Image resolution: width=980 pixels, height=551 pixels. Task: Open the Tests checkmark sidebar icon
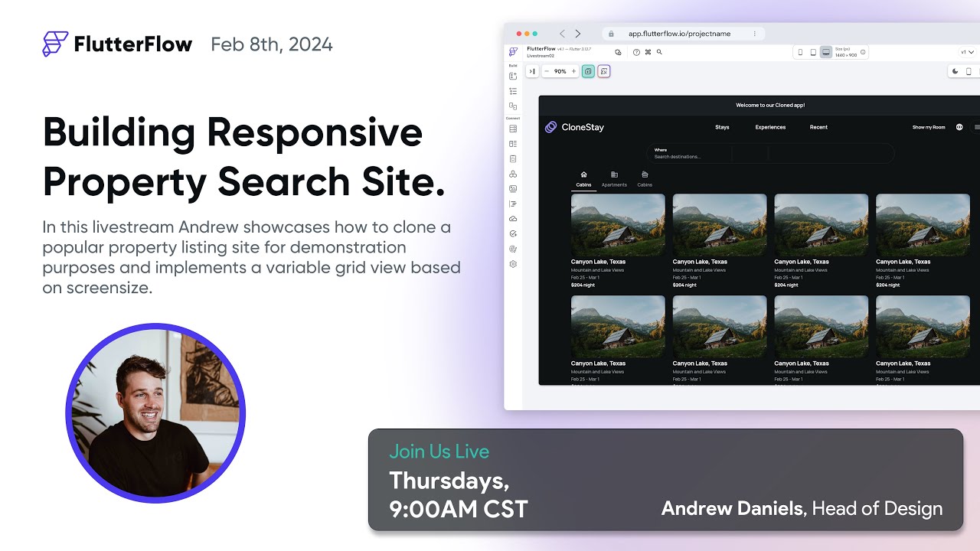[513, 233]
